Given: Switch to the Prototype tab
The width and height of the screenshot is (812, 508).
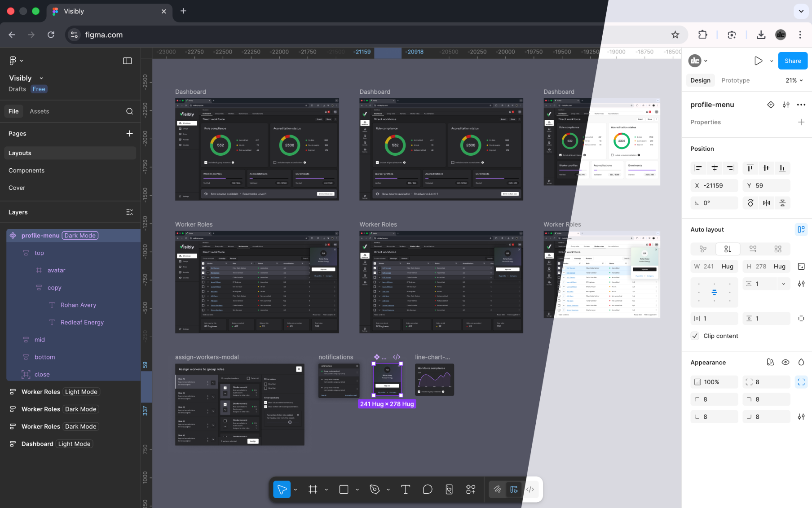Looking at the screenshot, I should tap(735, 80).
